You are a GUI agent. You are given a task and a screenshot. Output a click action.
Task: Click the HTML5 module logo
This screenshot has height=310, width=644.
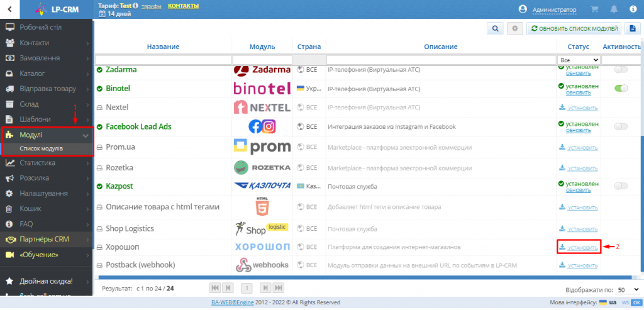click(x=262, y=206)
